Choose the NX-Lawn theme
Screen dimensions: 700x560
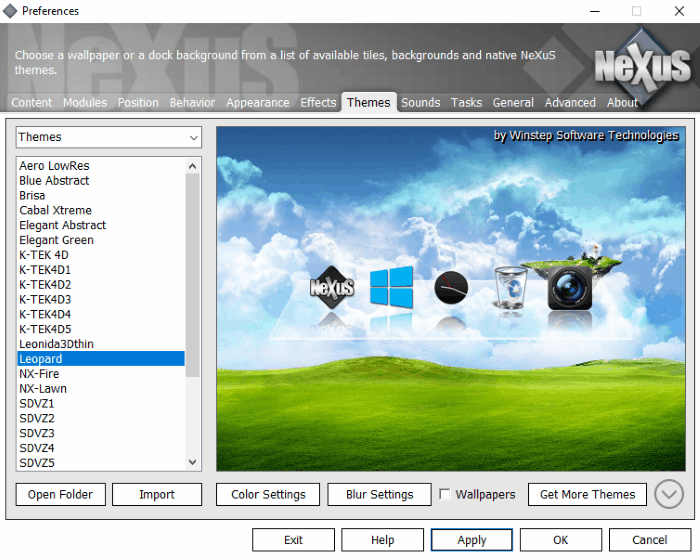click(101, 389)
